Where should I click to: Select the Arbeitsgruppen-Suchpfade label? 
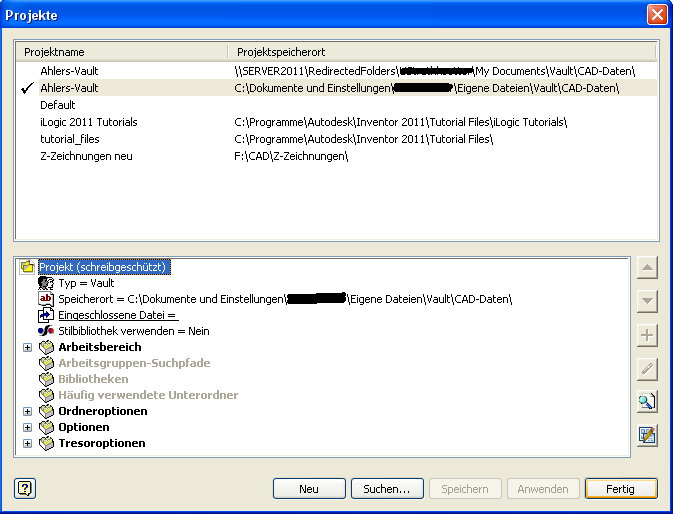(134, 363)
